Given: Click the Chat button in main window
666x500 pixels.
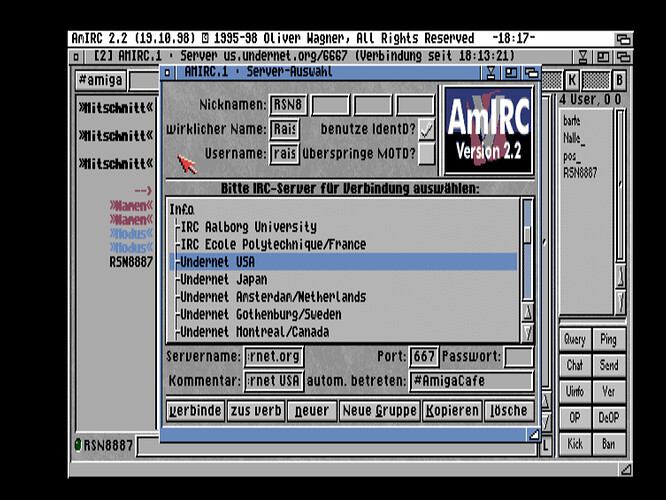Looking at the screenshot, I should pos(575,365).
